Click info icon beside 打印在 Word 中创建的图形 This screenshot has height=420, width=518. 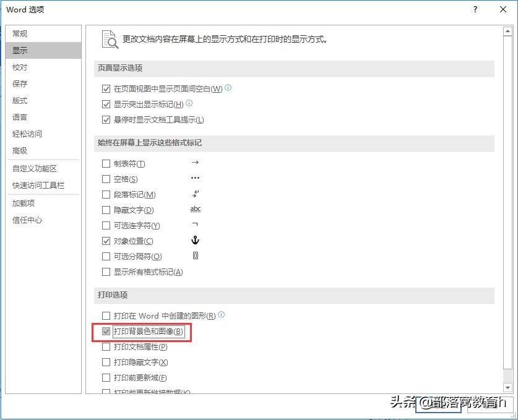(222, 315)
